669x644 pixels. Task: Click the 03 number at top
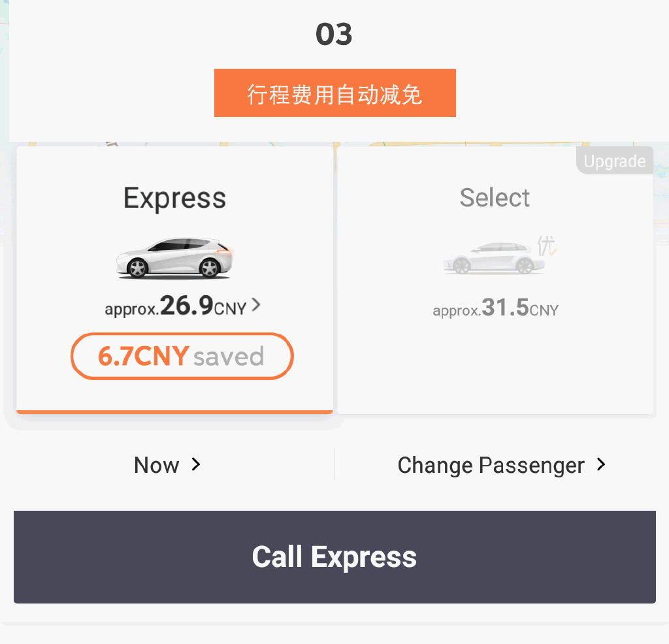point(334,35)
